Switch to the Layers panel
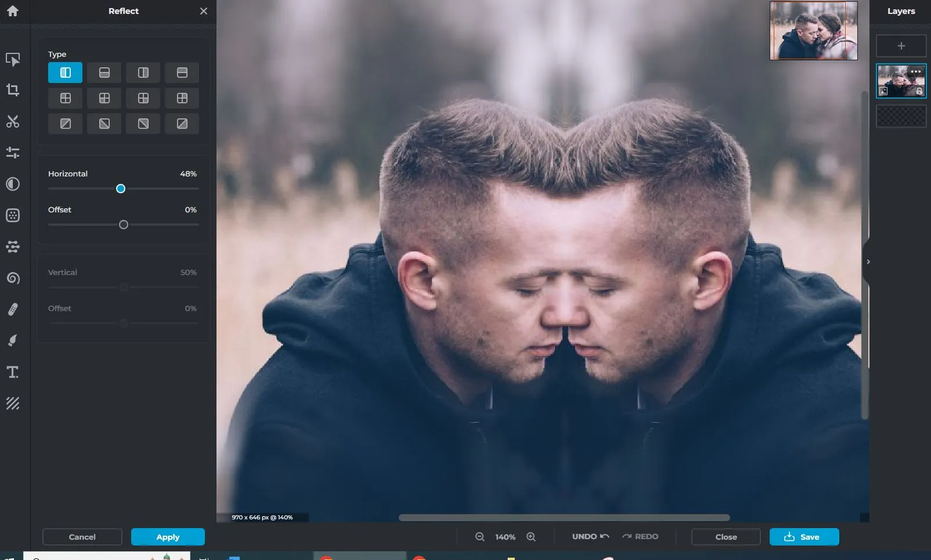Viewport: 931px width, 560px height. [901, 11]
